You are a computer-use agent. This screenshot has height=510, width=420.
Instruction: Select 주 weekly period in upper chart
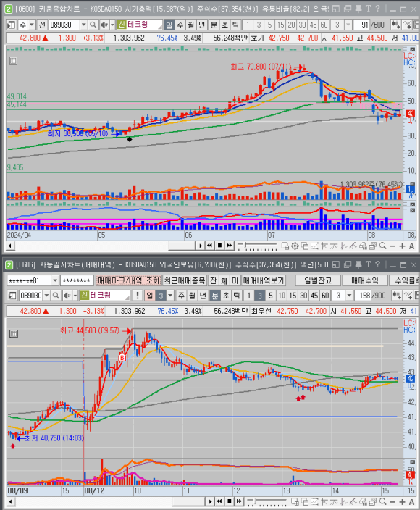[180, 25]
